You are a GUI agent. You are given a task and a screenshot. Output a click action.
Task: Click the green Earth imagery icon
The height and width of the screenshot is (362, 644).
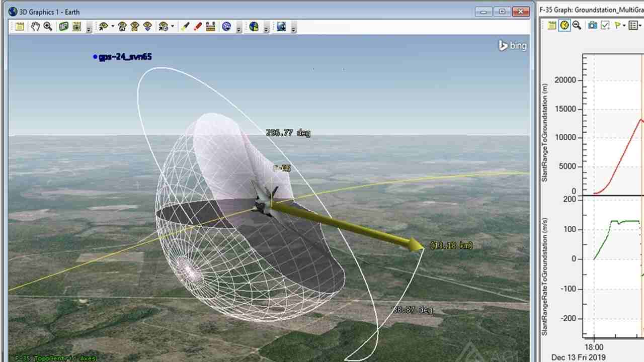pyautogui.click(x=254, y=27)
